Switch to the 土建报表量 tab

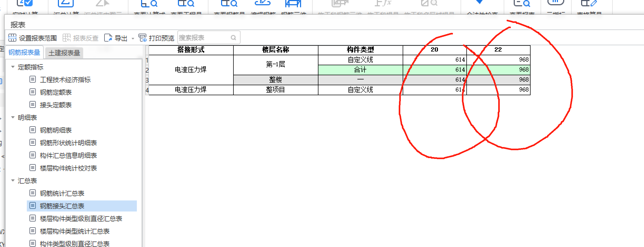click(64, 53)
